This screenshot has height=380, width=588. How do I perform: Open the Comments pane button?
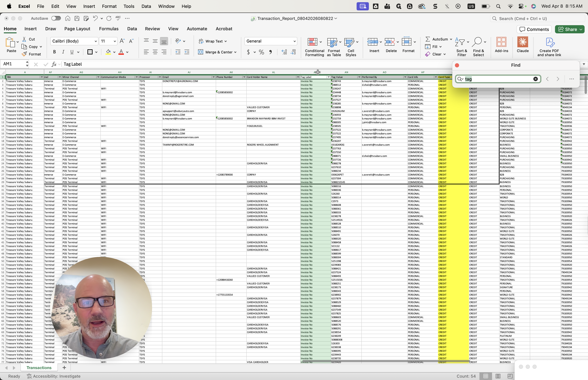(534, 29)
